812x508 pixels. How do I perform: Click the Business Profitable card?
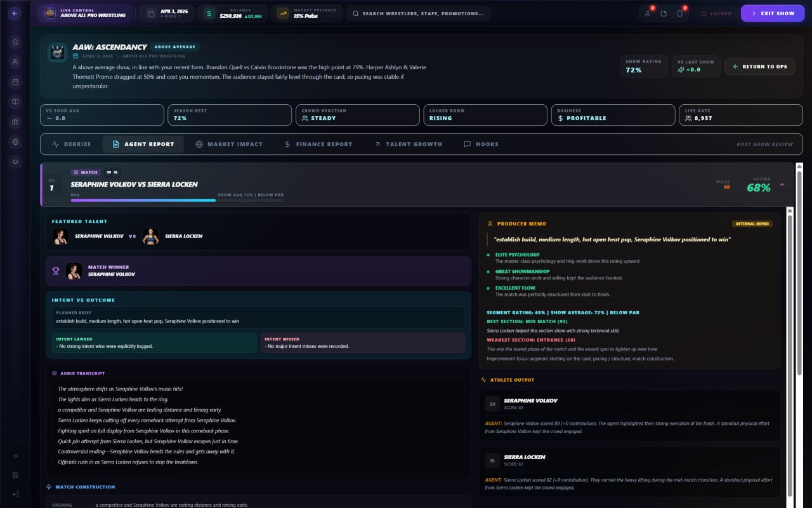[613, 115]
